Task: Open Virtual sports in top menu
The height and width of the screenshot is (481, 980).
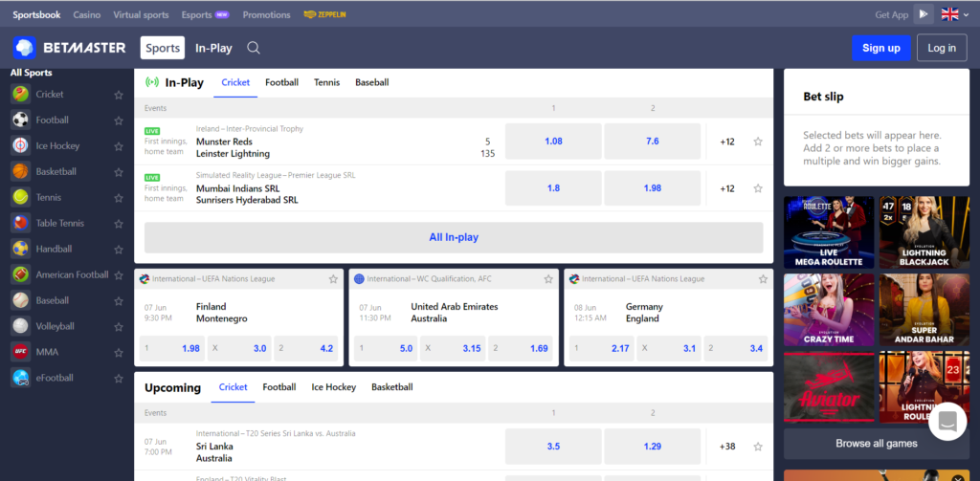Action: click(x=142, y=14)
